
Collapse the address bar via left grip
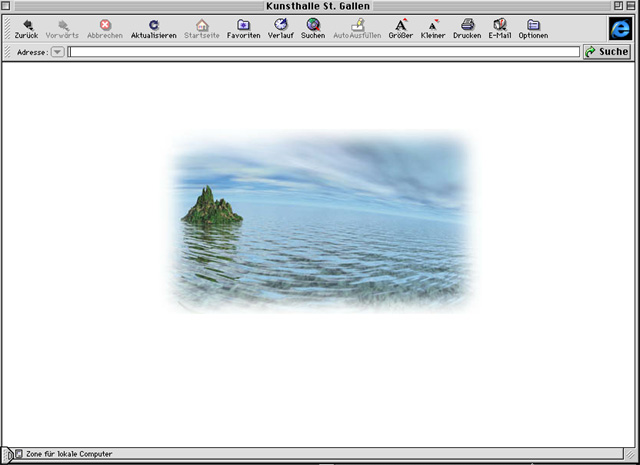[x=8, y=52]
